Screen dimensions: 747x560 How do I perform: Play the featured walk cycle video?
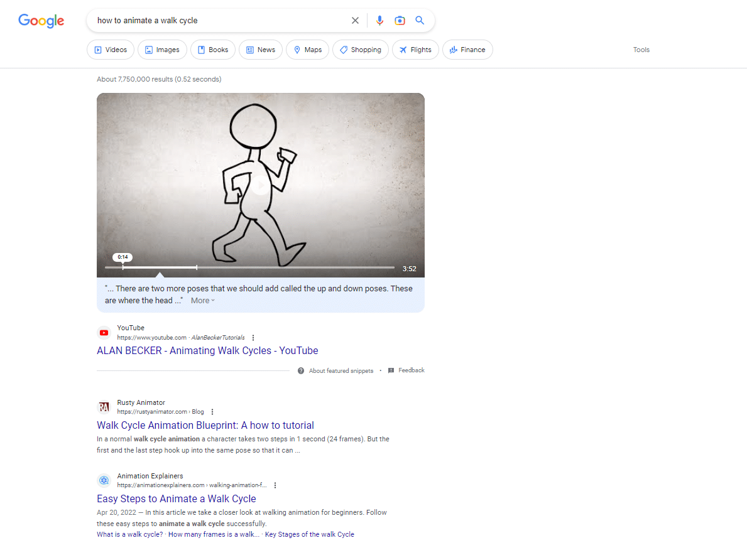(261, 185)
